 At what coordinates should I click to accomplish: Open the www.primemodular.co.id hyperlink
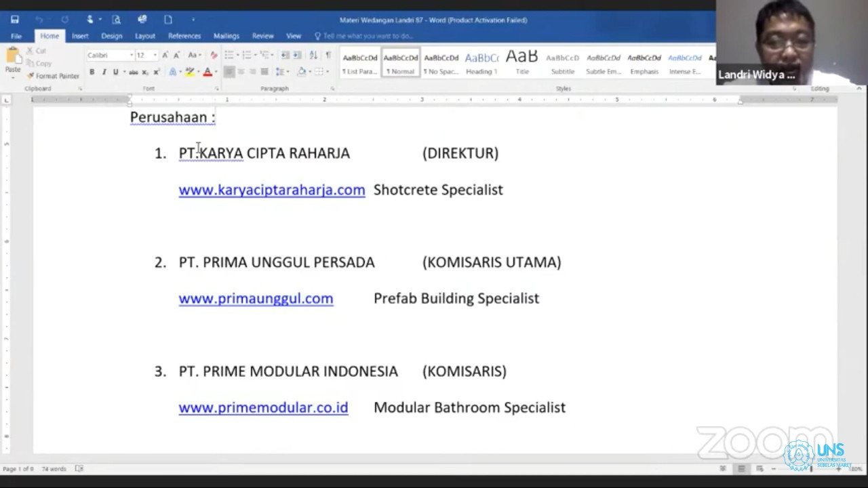pyautogui.click(x=263, y=407)
